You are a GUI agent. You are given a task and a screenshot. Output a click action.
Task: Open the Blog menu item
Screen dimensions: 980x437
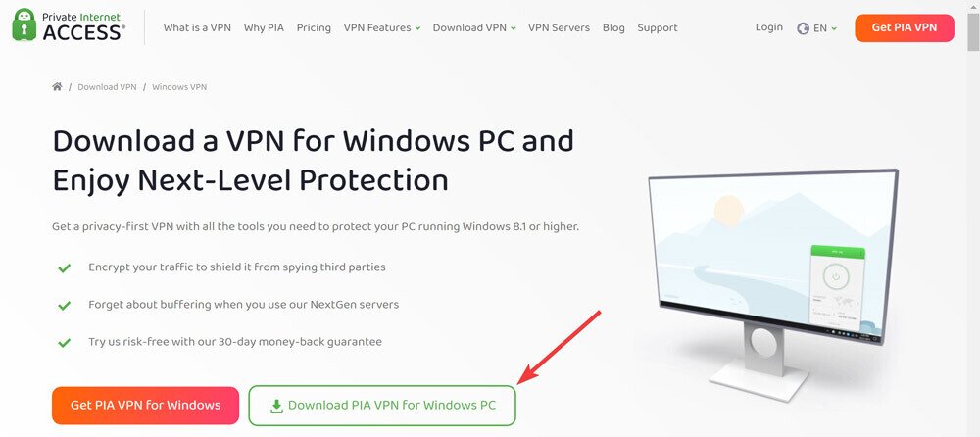pyautogui.click(x=613, y=28)
